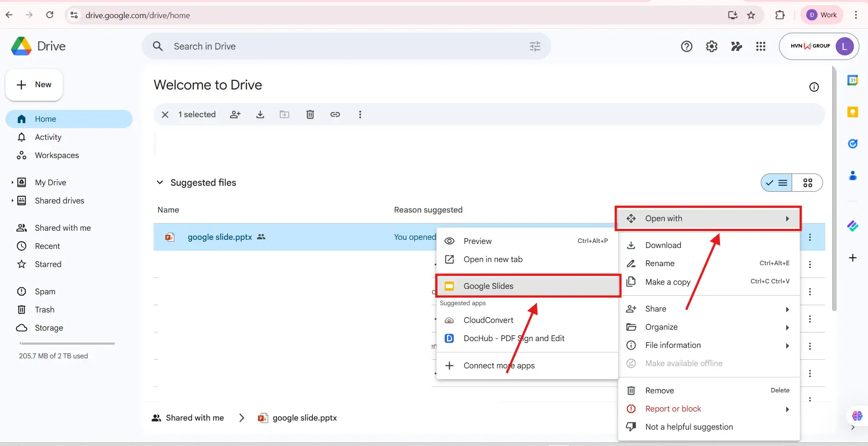Screen dimensions: 868x446
Task: Open Google Keep side panel icon
Action: (853, 112)
